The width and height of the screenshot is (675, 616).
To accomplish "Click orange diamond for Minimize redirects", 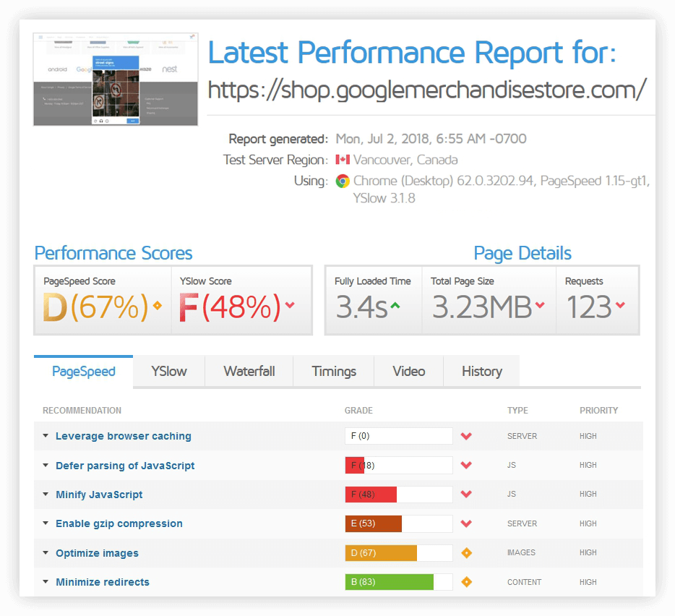I will pos(466,582).
